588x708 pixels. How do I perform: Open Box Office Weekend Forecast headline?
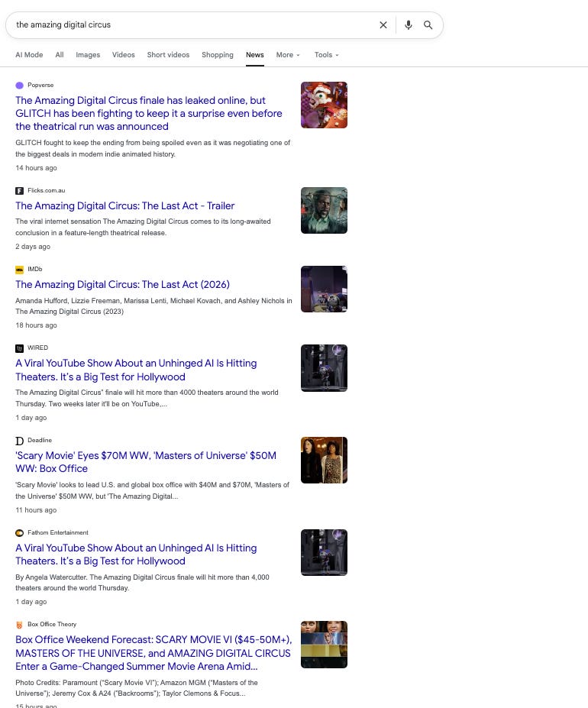(153, 653)
